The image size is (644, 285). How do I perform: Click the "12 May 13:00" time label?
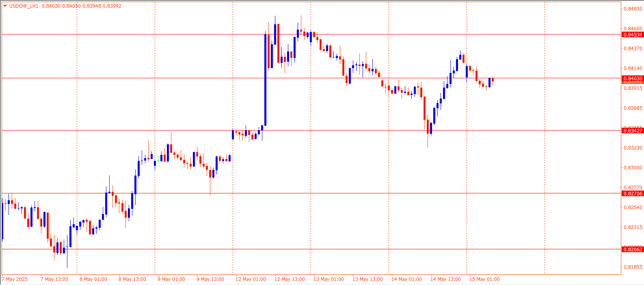tap(290, 279)
